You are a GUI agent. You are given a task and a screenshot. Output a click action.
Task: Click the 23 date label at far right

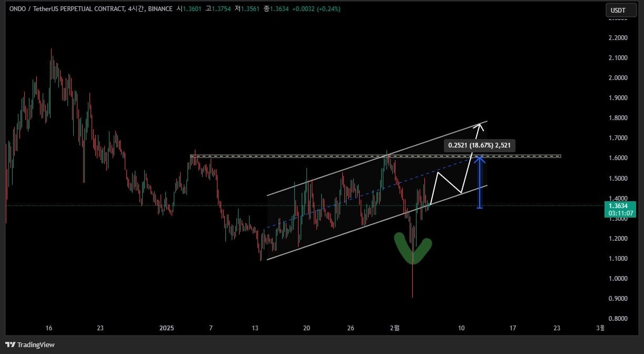tap(557, 328)
